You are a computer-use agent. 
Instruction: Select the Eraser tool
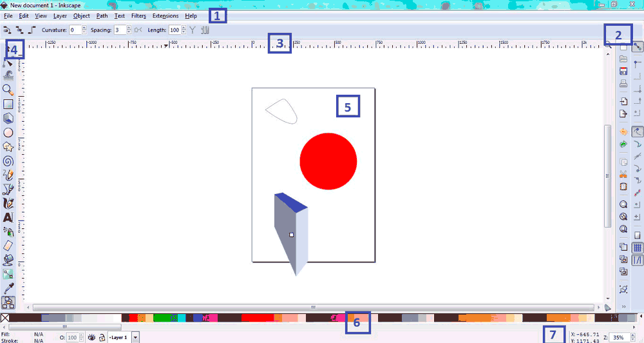tap(8, 246)
